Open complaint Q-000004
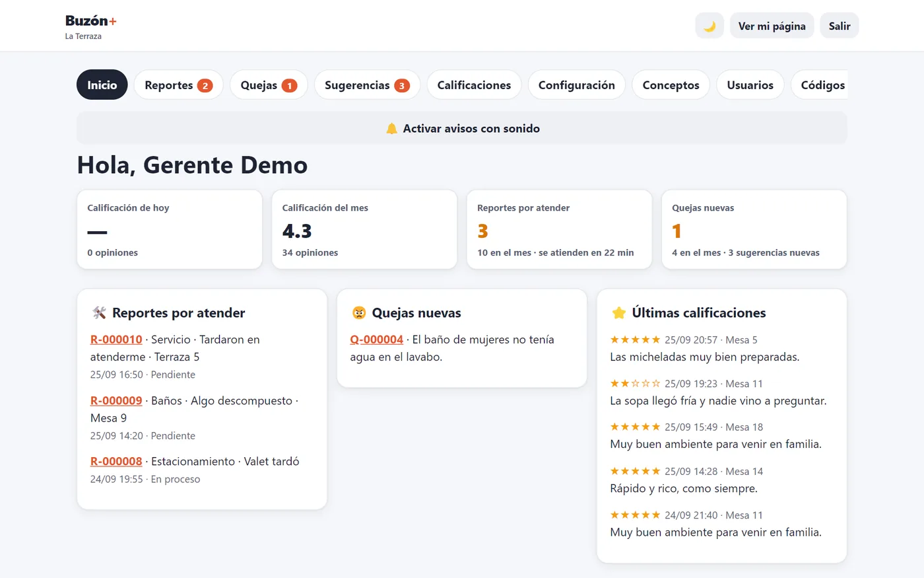 [x=376, y=340]
